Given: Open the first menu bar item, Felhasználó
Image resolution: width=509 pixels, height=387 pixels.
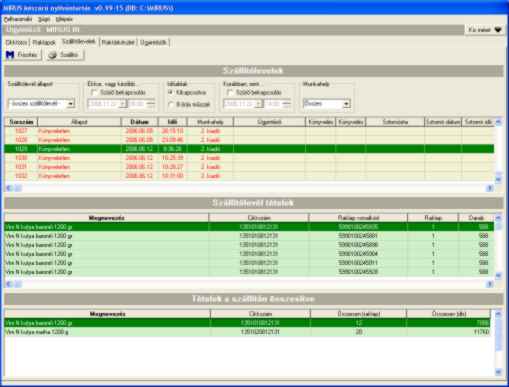Looking at the screenshot, I should point(18,19).
